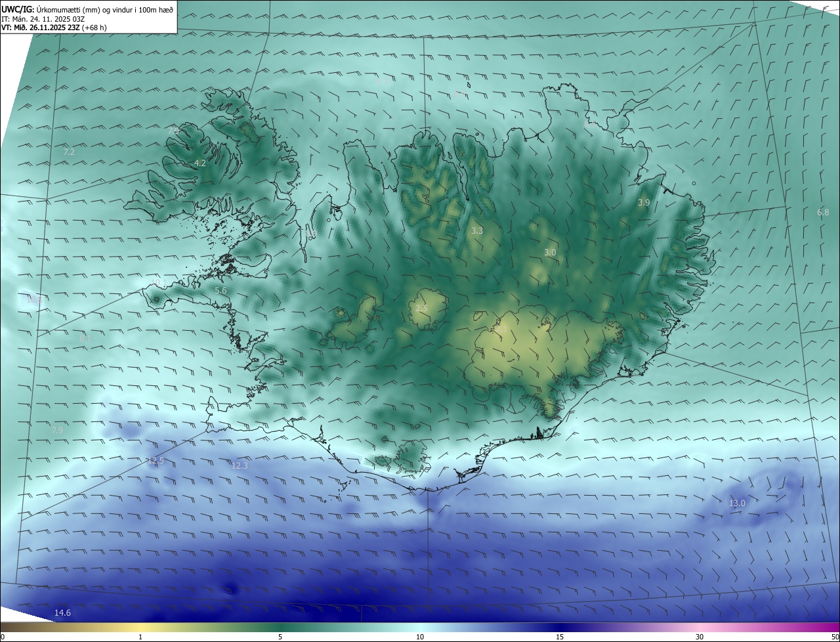Click the 5.6 value label on Snæfellsnes
The height and width of the screenshot is (642, 840).
coord(220,290)
